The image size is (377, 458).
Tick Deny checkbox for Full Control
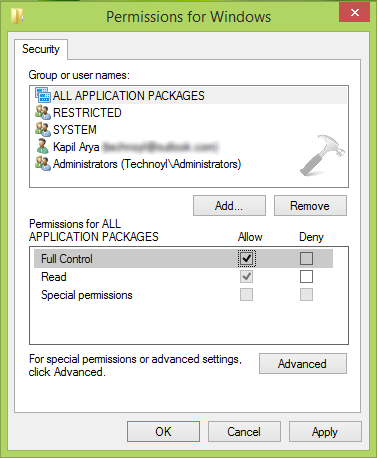[x=306, y=258]
